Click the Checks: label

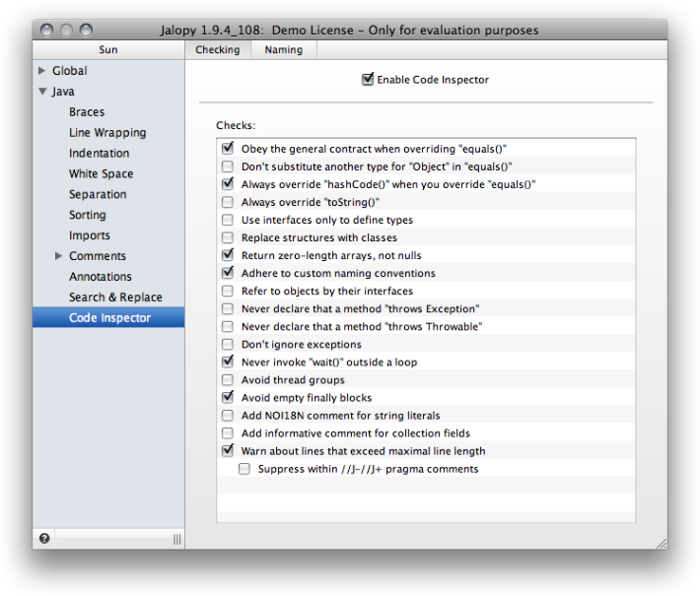pos(236,125)
